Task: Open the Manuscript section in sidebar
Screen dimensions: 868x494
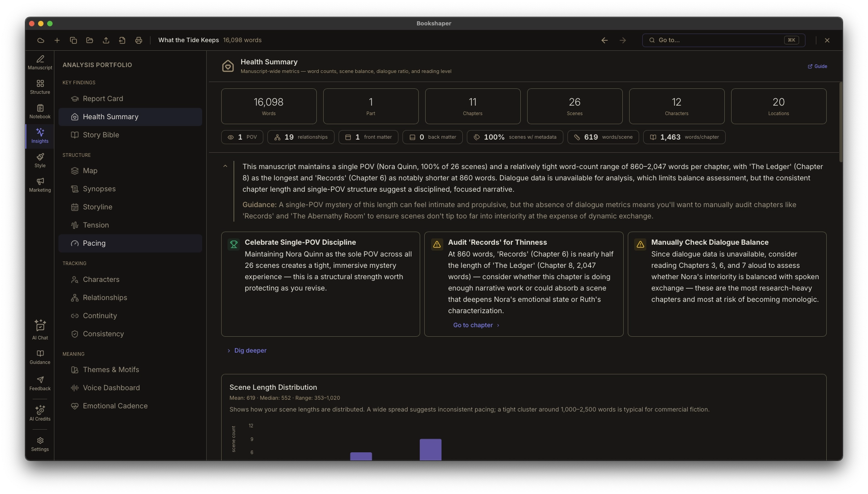Action: [40, 63]
